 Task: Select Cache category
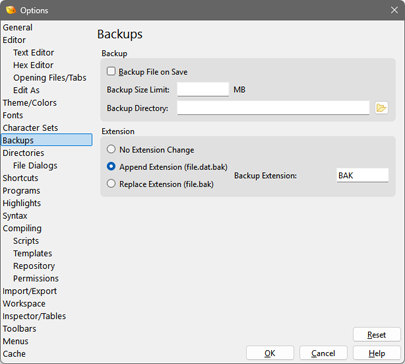pos(14,354)
